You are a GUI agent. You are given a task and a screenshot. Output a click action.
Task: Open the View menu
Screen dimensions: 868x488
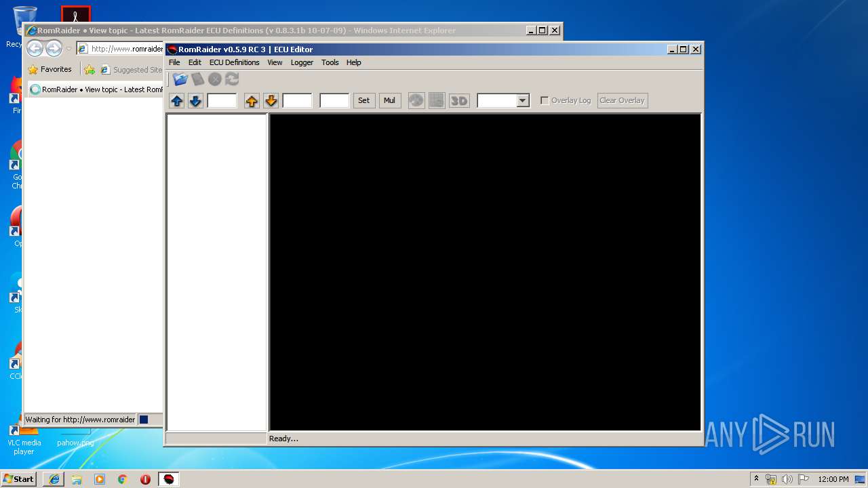[275, 62]
